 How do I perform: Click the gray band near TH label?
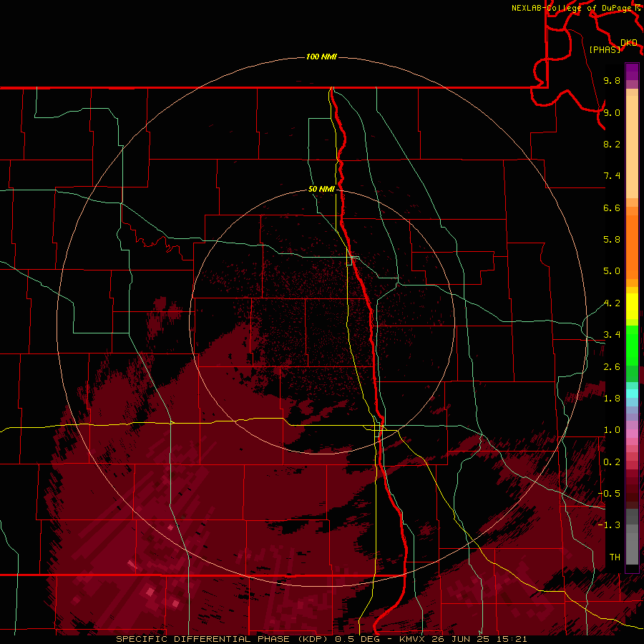click(x=632, y=548)
